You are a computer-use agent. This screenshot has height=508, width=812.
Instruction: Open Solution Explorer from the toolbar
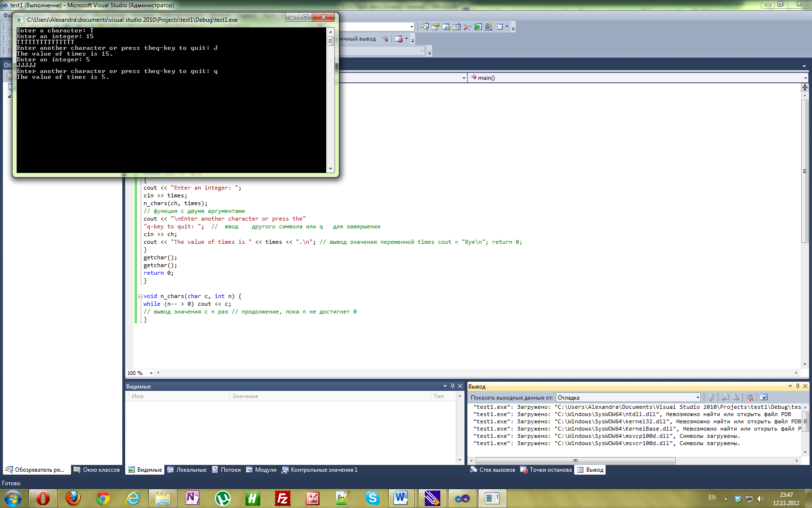tap(425, 27)
